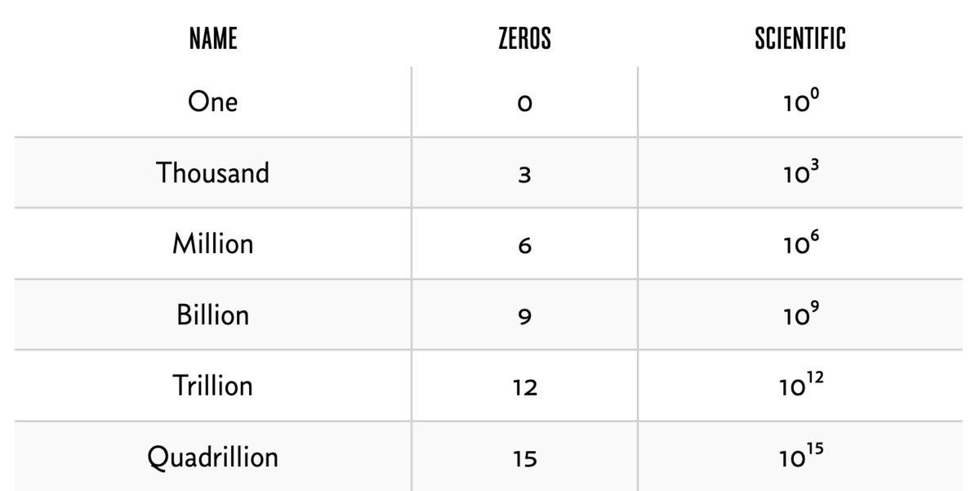Image resolution: width=980 pixels, height=491 pixels.
Task: Click the NAME column header
Action: 212,38
